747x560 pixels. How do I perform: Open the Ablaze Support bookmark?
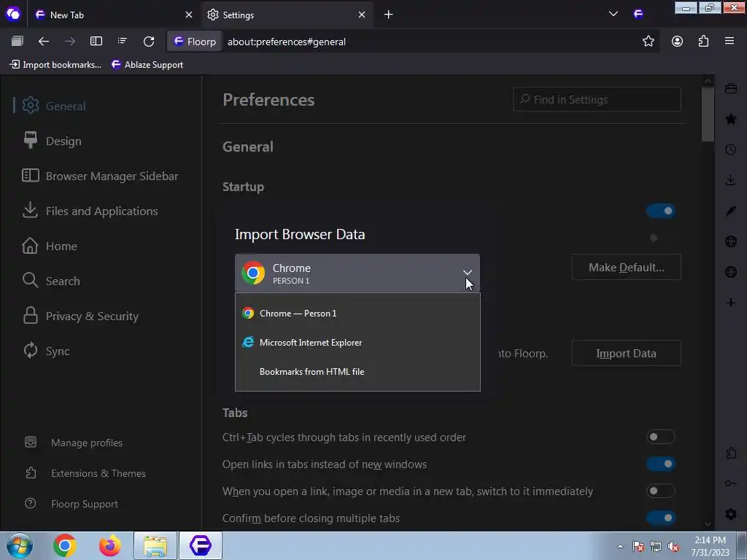click(x=147, y=65)
